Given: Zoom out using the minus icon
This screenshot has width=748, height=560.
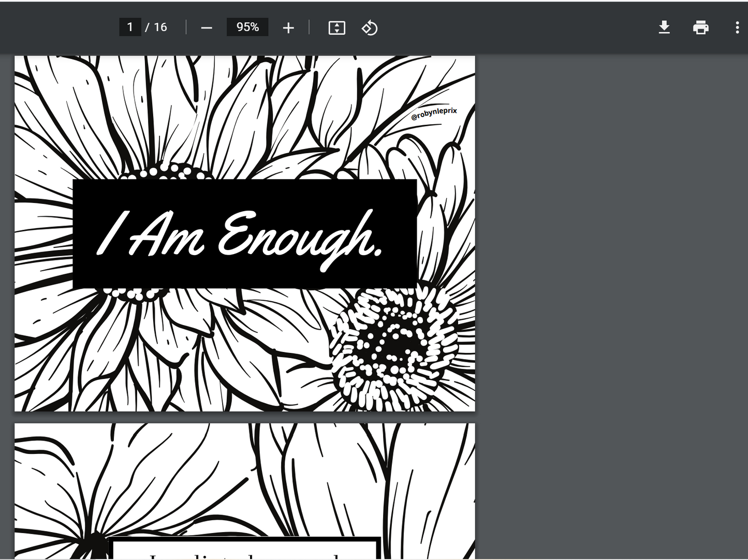Looking at the screenshot, I should [x=207, y=28].
